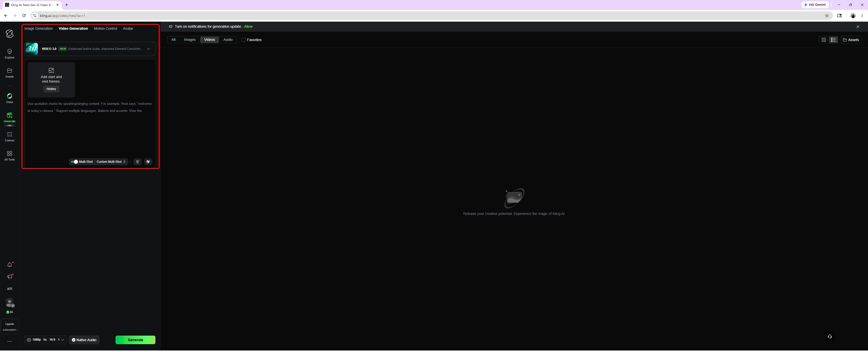The image size is (868, 352).
Task: Reload the page in the browser
Action: 24,15
